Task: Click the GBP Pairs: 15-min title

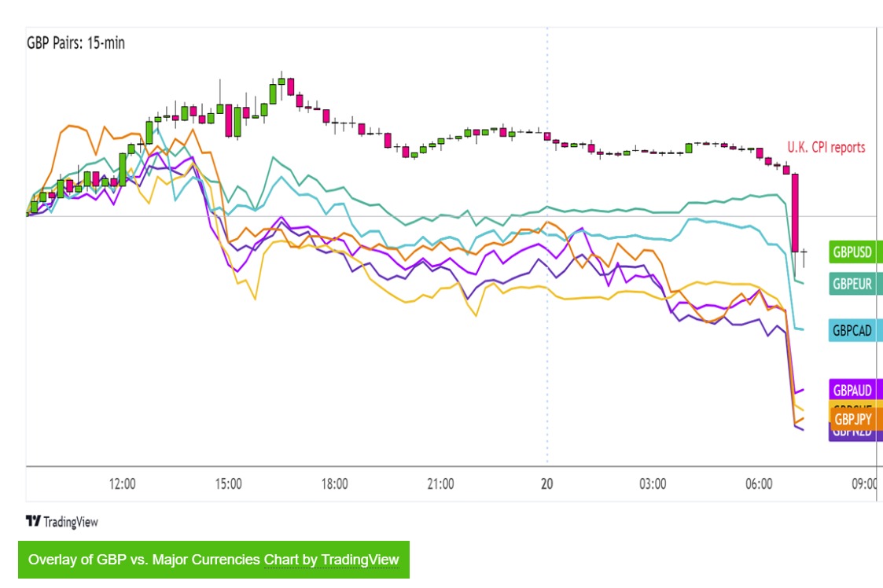Action: [75, 43]
